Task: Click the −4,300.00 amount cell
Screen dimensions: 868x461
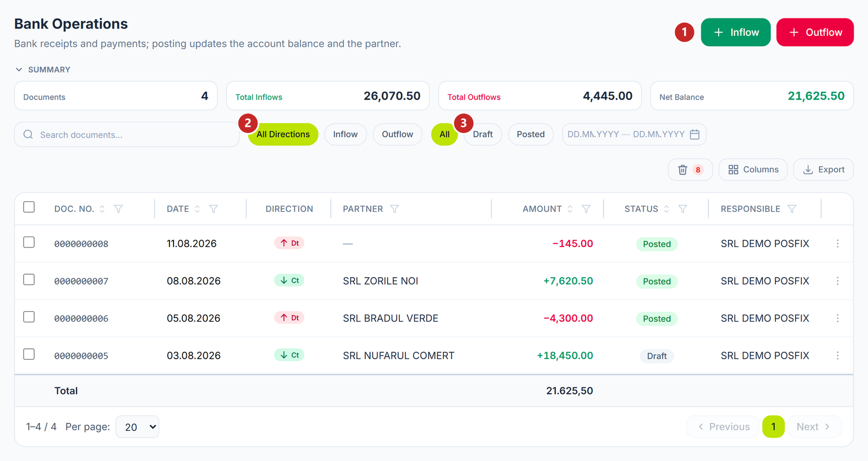Action: (x=568, y=318)
